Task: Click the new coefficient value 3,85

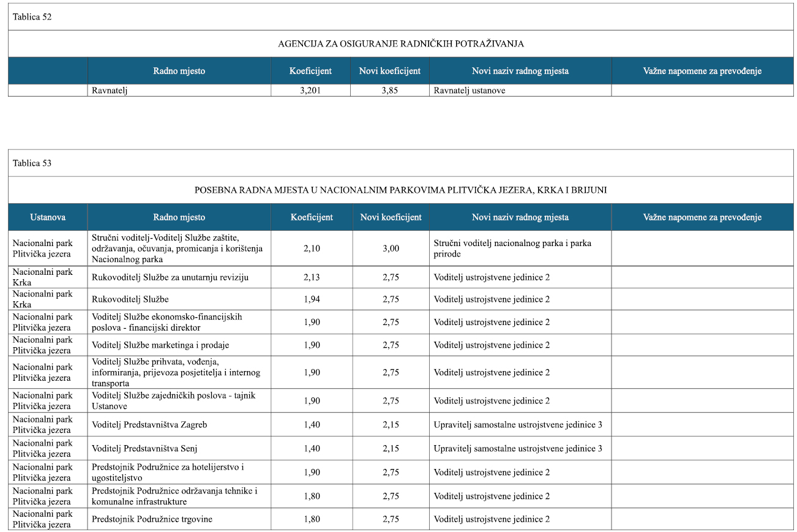Action: tap(390, 91)
